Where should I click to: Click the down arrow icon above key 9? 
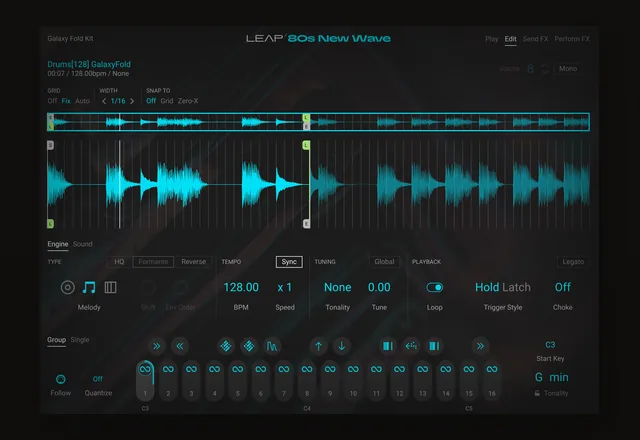[x=342, y=346]
